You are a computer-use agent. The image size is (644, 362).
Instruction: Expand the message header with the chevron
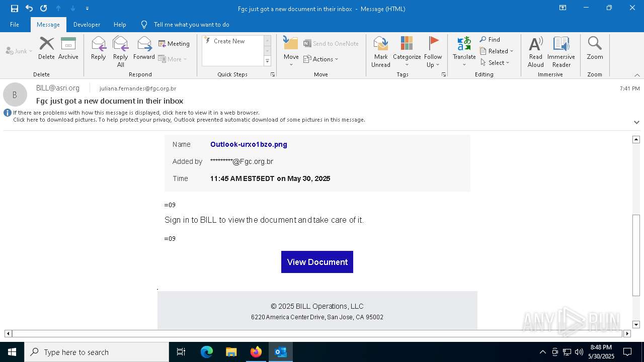(x=636, y=122)
